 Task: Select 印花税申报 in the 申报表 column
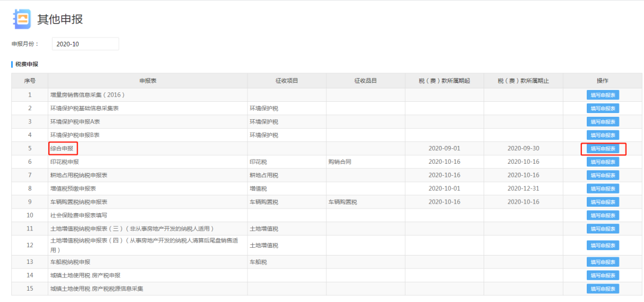pyautogui.click(x=64, y=161)
